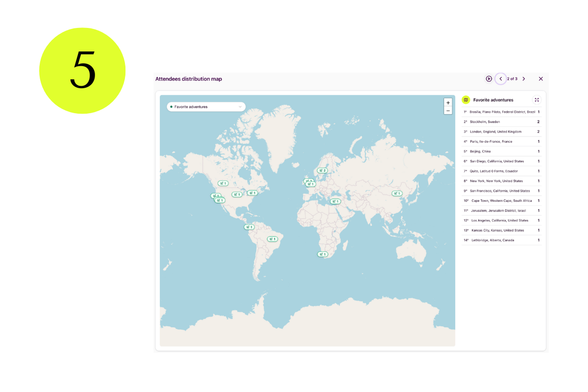Click the New York, New York list entry
Image resolution: width=588 pixels, height=392 pixels.
coord(502,181)
